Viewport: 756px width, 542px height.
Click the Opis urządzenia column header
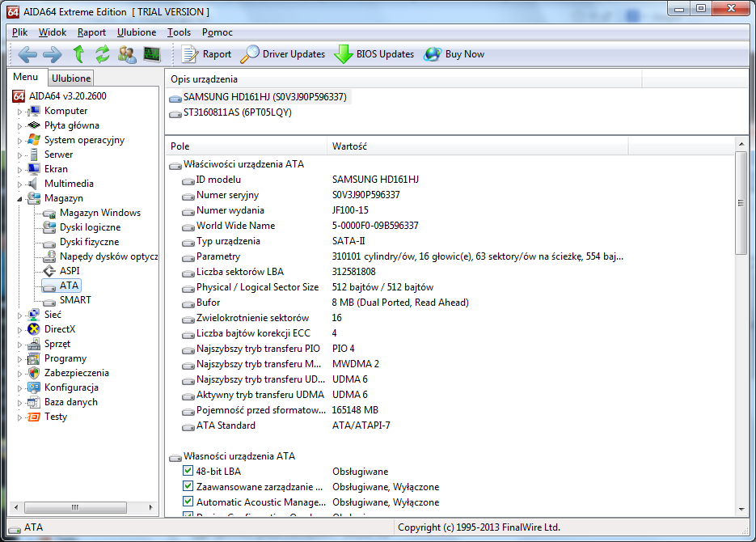point(403,79)
